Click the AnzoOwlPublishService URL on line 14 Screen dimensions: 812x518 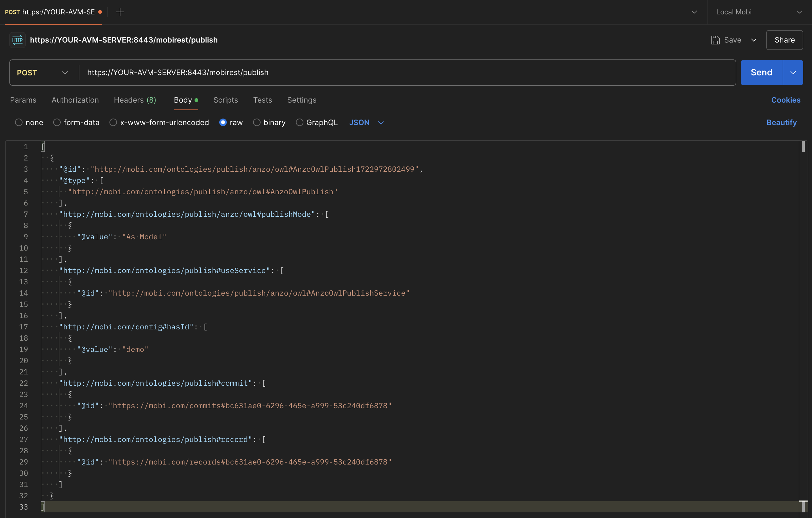pyautogui.click(x=259, y=293)
